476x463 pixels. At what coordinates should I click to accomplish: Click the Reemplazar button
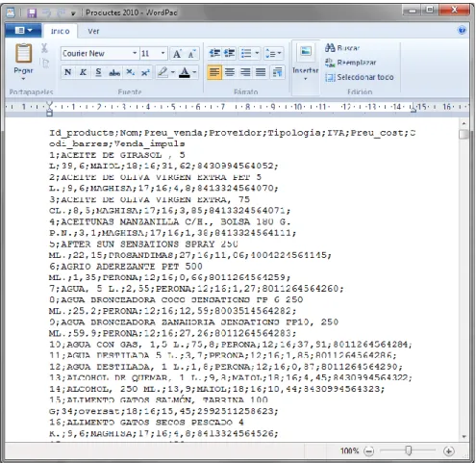tap(351, 63)
